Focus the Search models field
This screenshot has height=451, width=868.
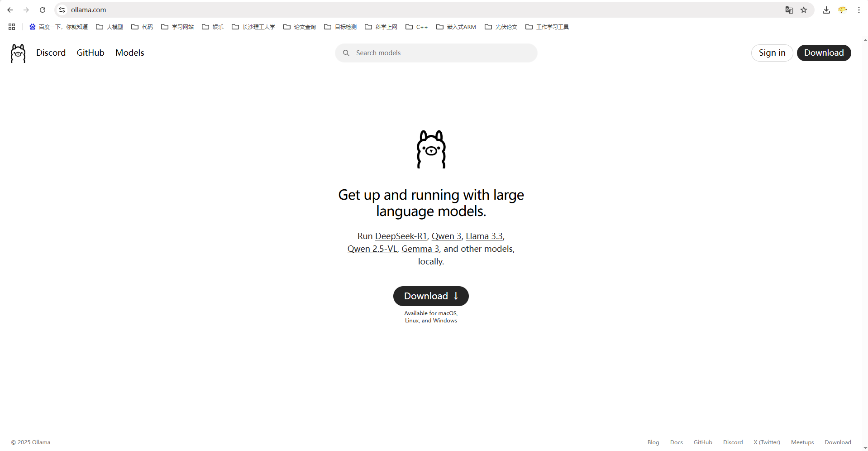(436, 53)
